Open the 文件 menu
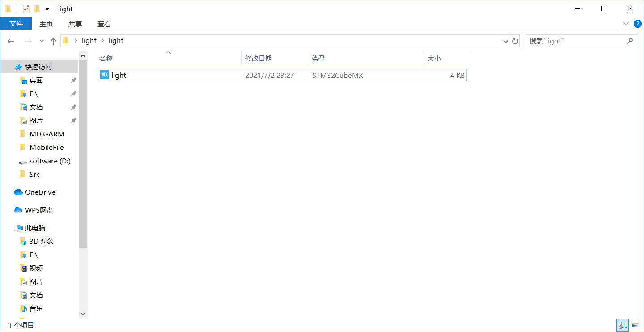Viewport: 644px width, 332px height. [16, 24]
